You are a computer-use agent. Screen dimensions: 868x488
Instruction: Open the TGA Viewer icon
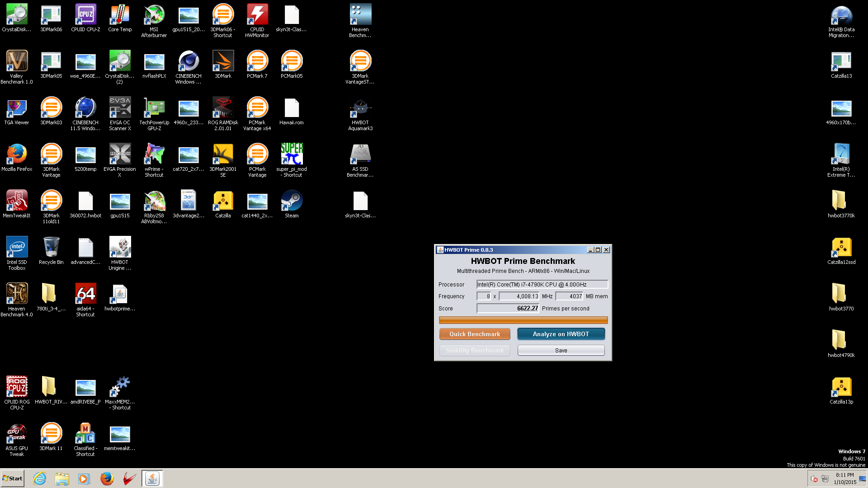pyautogui.click(x=17, y=111)
